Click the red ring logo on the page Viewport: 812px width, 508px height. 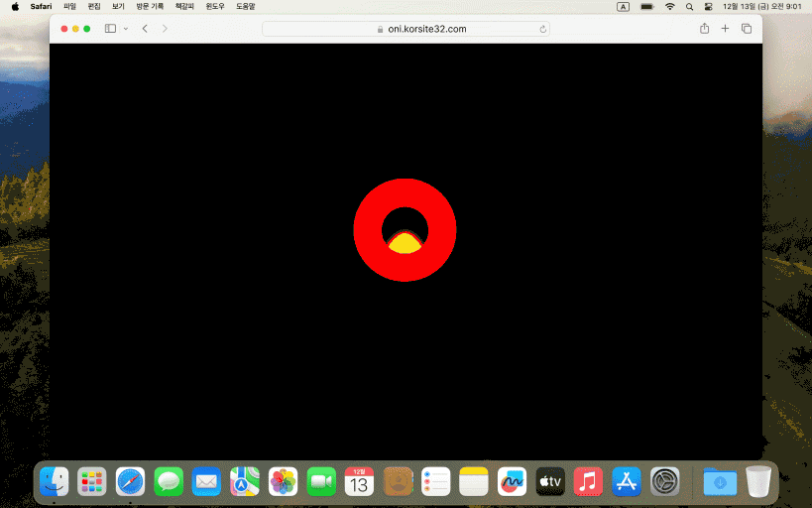pyautogui.click(x=405, y=230)
